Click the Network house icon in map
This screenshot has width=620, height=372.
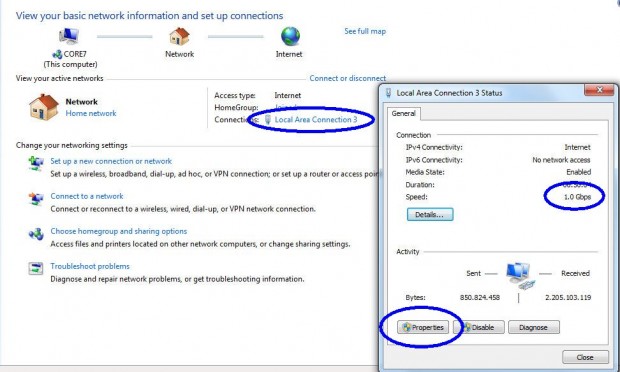click(x=180, y=36)
